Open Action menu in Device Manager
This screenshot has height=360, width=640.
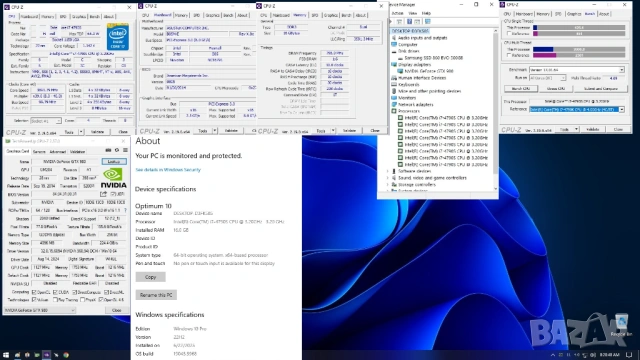click(397, 13)
